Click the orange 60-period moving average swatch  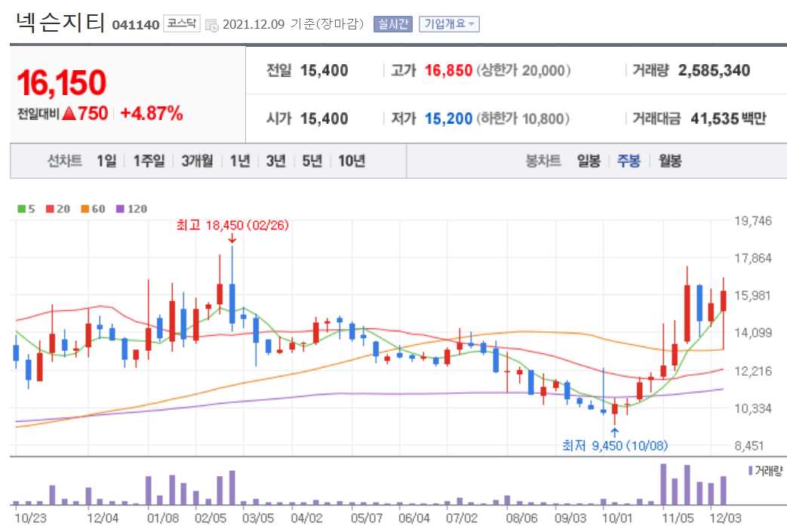point(85,209)
